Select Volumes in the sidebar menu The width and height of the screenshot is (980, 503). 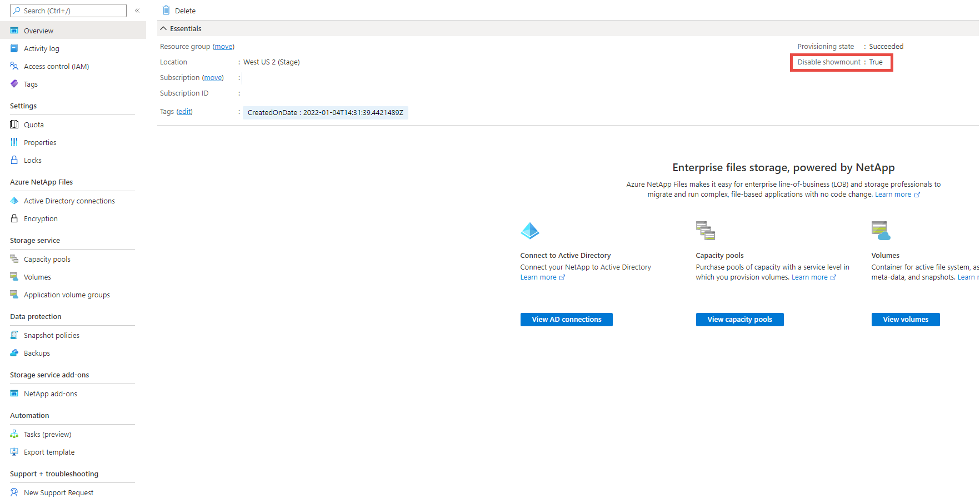pyautogui.click(x=37, y=277)
